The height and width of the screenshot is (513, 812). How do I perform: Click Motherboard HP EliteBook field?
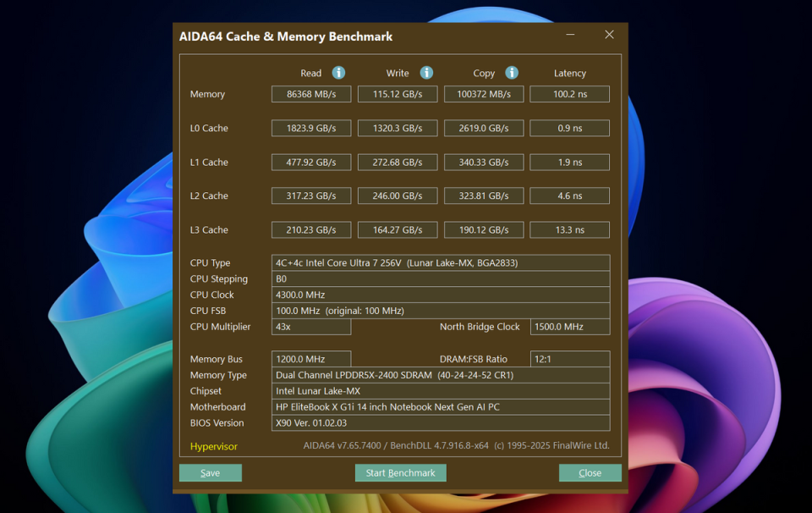pyautogui.click(x=441, y=407)
